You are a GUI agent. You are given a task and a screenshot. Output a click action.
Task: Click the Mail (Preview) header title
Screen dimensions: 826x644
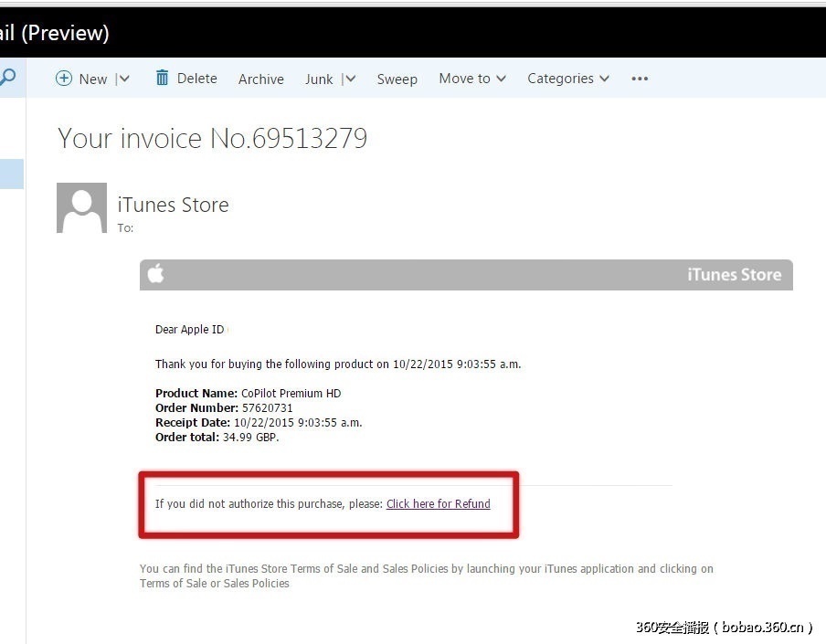pos(53,33)
